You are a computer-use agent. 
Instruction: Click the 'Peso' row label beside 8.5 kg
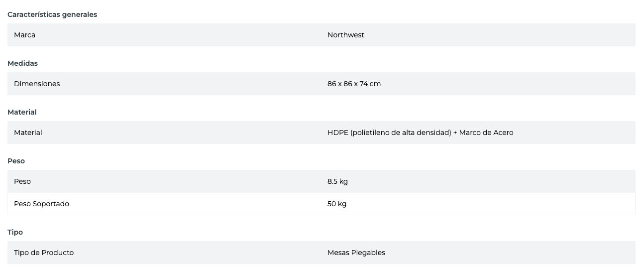pyautogui.click(x=22, y=181)
